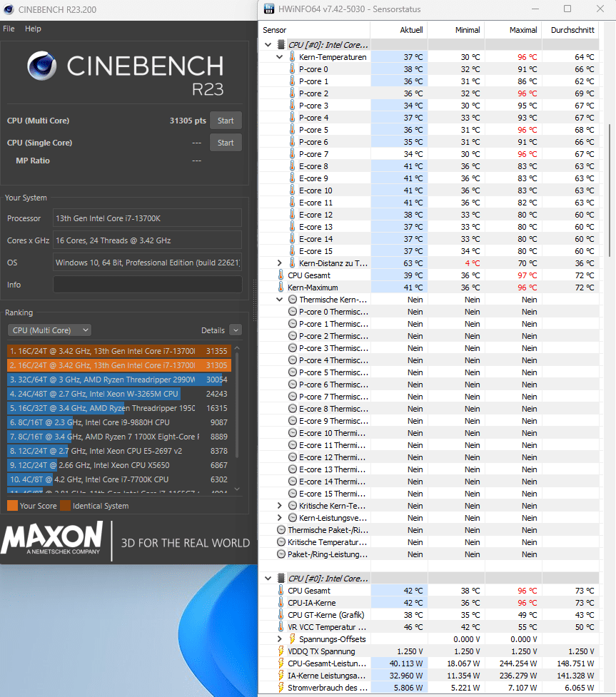The width and height of the screenshot is (616, 697).
Task: Click the Info input field in Your System
Action: [147, 285]
